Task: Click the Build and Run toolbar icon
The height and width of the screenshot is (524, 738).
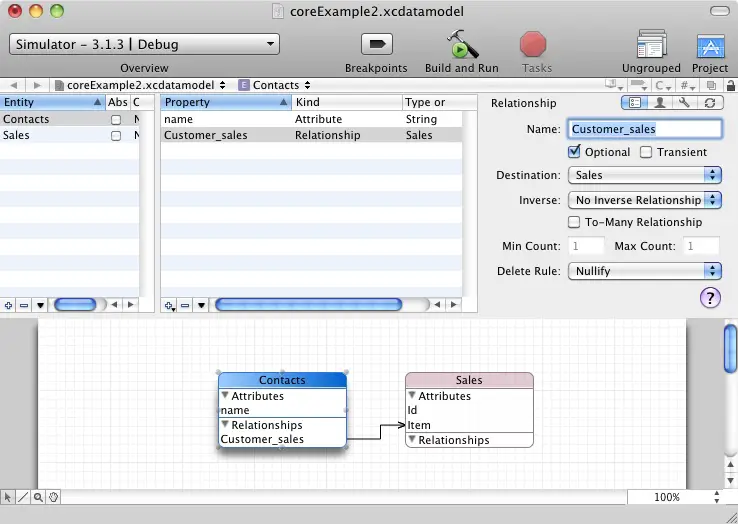Action: point(461,46)
